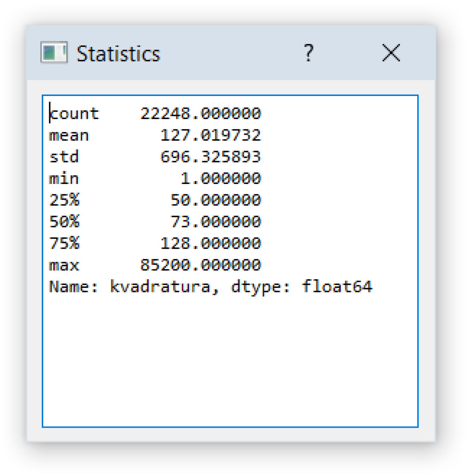
Task: Click the question mark help button
Action: [x=308, y=53]
